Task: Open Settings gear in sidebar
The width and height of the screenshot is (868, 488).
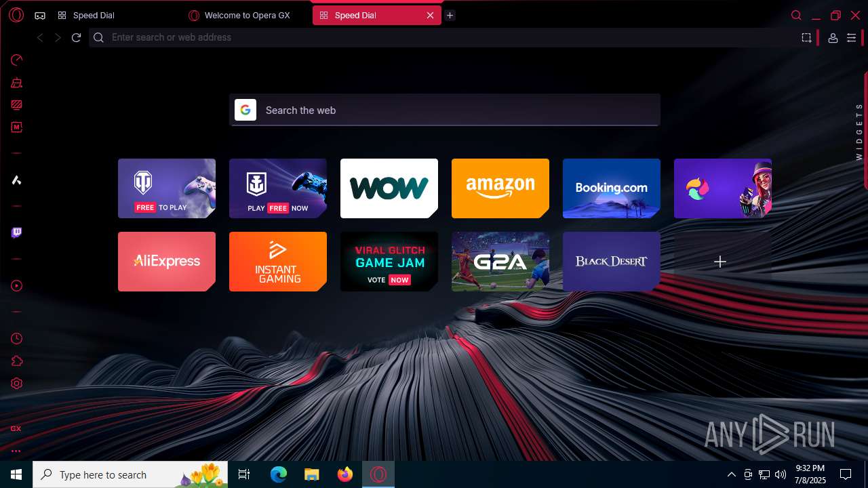Action: [x=16, y=383]
